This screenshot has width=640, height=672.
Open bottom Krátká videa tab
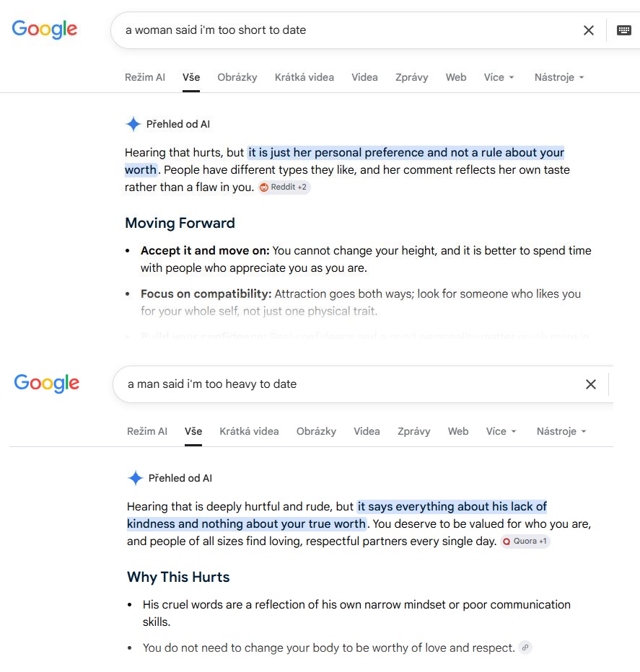[249, 432]
